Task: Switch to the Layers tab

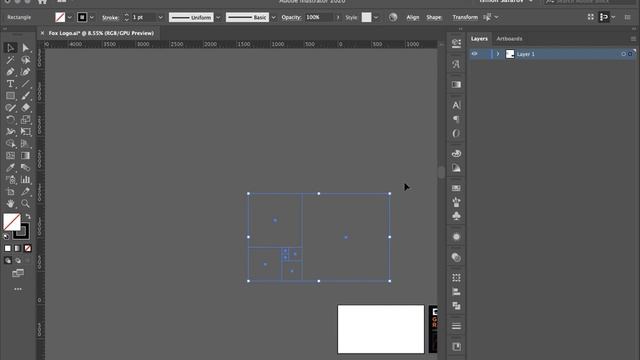Action: [x=479, y=39]
